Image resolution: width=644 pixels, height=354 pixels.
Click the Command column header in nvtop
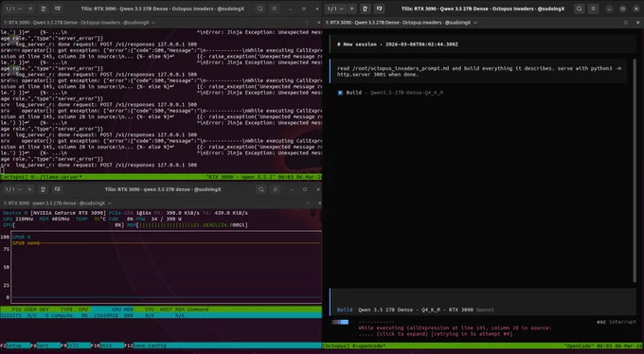pos(198,310)
